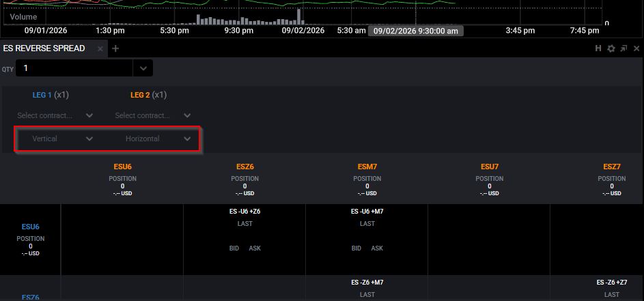Image resolution: width=644 pixels, height=301 pixels.
Task: Open the ES -U6 +M7 spread cell
Action: point(367,240)
